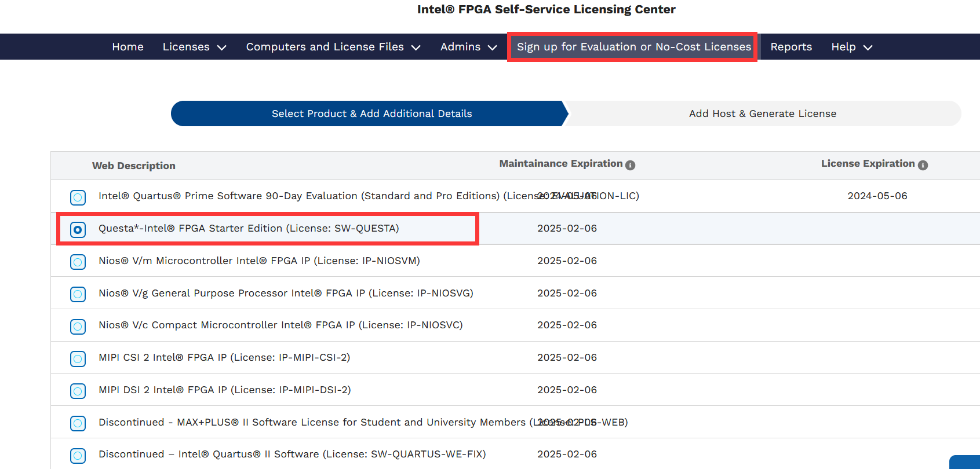Click info icon beside Maintainance Expiration

coord(631,165)
